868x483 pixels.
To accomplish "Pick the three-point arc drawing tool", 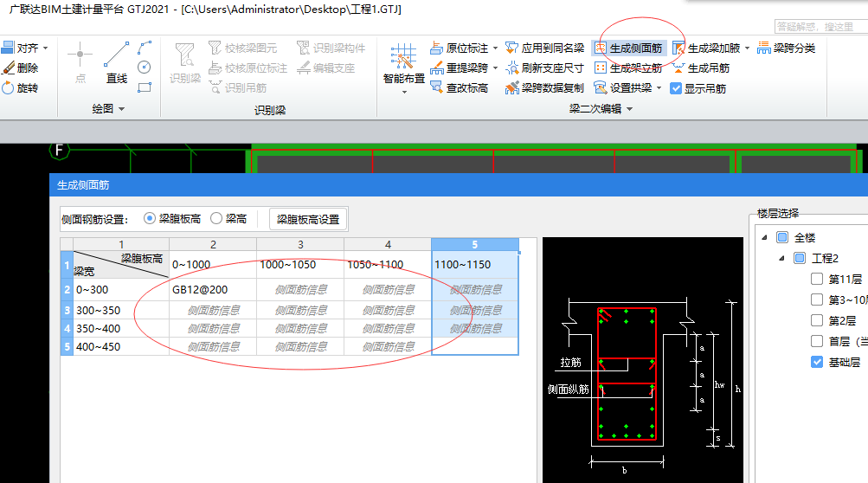I will point(145,48).
